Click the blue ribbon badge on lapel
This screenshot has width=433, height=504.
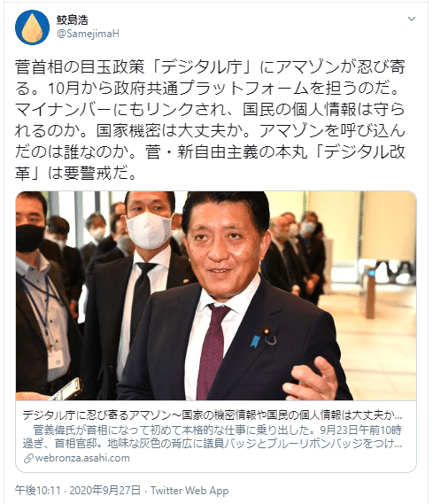coord(255,341)
